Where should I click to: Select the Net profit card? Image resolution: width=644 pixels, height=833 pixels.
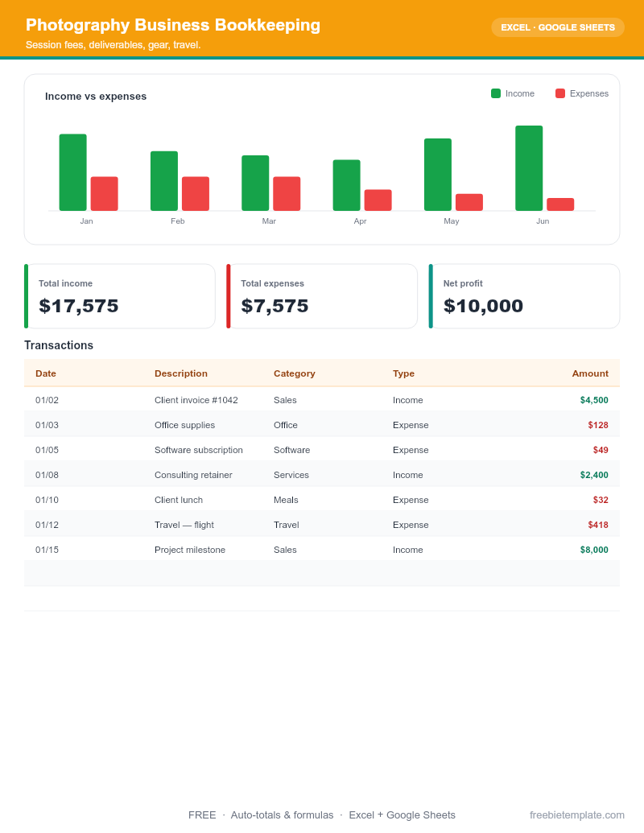(x=524, y=296)
